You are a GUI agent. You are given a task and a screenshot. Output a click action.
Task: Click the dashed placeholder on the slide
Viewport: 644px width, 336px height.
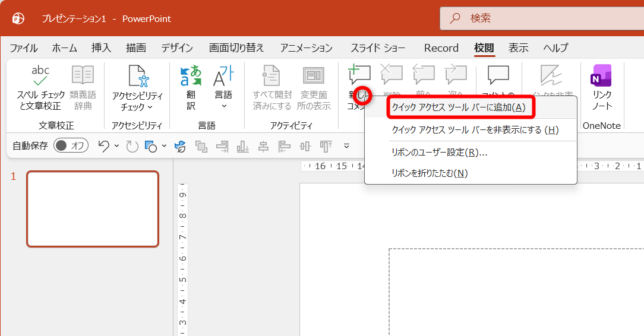516,292
